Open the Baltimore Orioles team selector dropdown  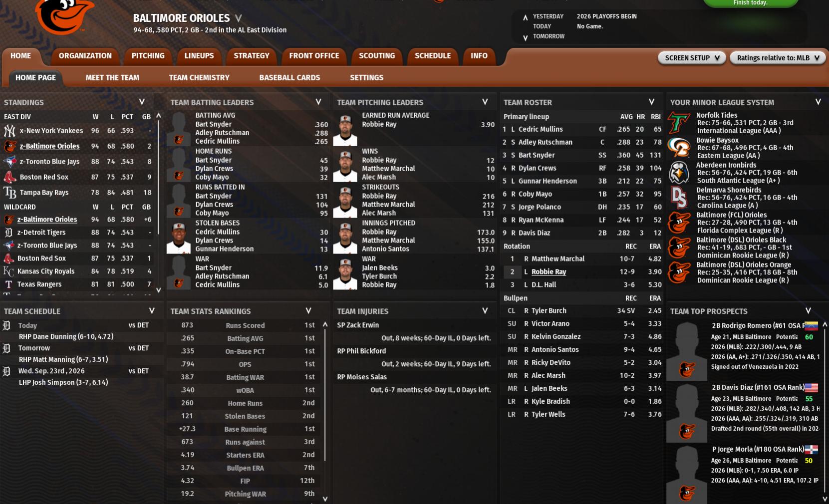coord(239,18)
